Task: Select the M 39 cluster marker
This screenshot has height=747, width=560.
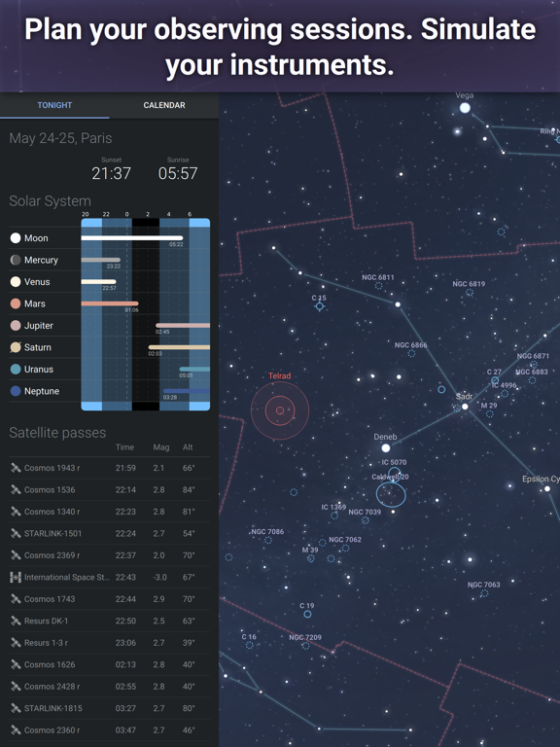Action: 311,558
